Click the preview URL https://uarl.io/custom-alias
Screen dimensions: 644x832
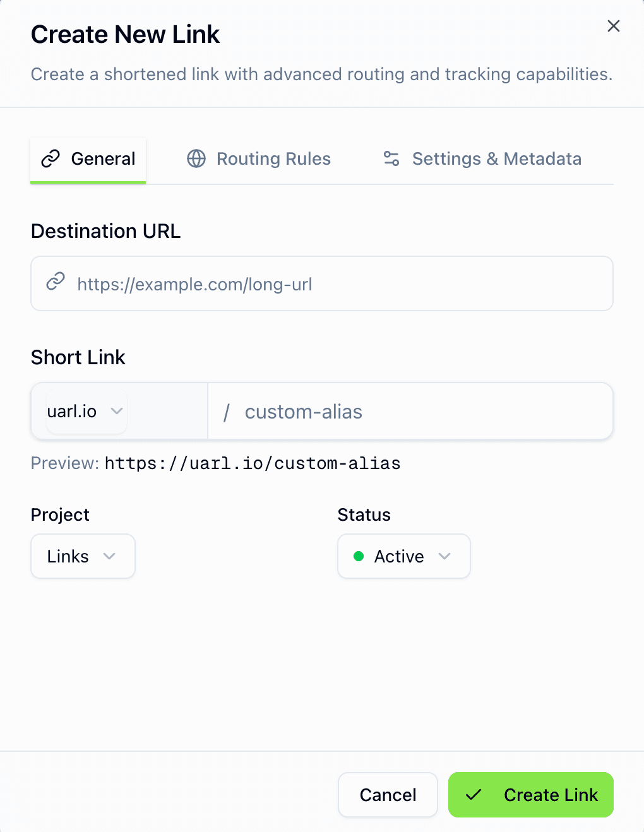[252, 463]
